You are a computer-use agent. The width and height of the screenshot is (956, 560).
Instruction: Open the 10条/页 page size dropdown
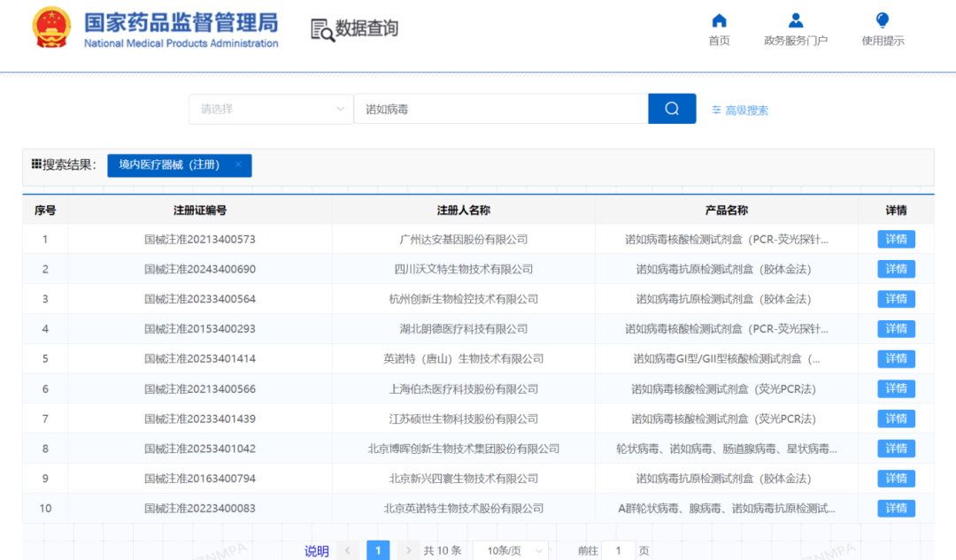coord(511,550)
